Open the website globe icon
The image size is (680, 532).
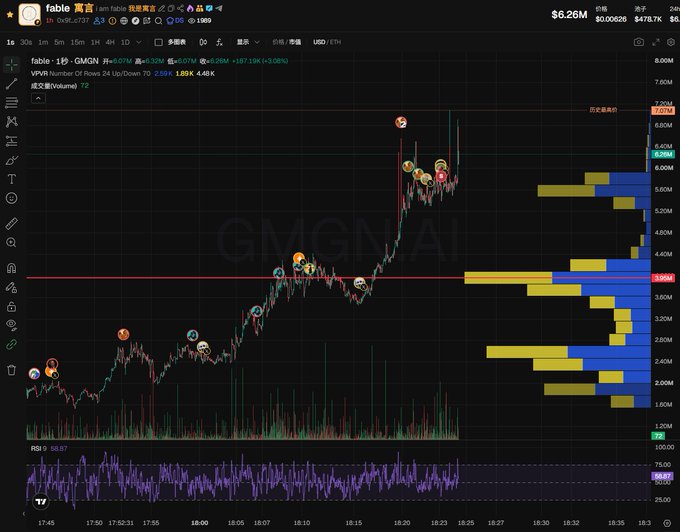pos(124,20)
